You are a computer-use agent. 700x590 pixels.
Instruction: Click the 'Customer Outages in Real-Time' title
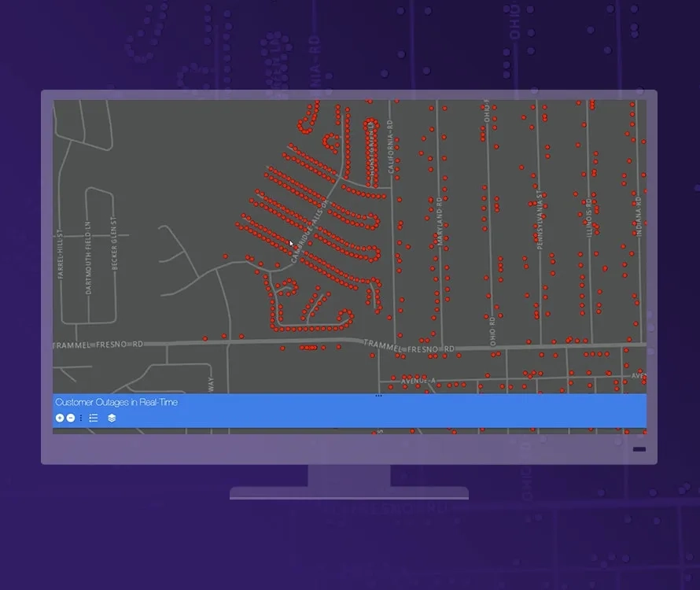pyautogui.click(x=116, y=403)
